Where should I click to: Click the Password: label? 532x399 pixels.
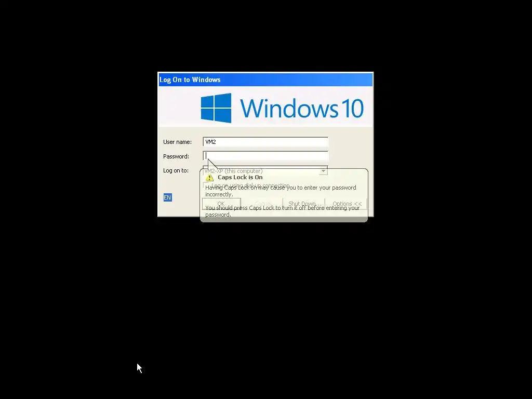[176, 156]
